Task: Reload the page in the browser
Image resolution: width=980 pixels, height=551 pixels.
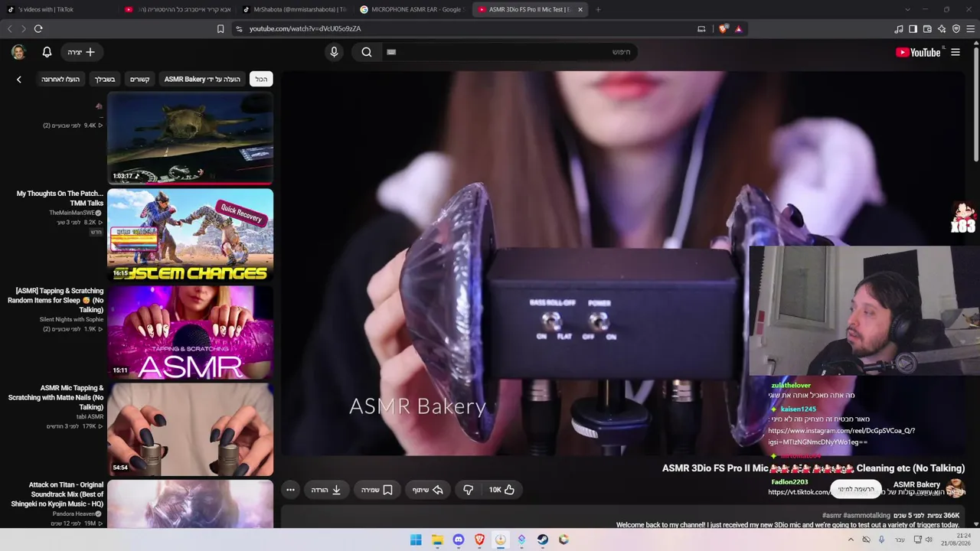Action: tap(38, 28)
